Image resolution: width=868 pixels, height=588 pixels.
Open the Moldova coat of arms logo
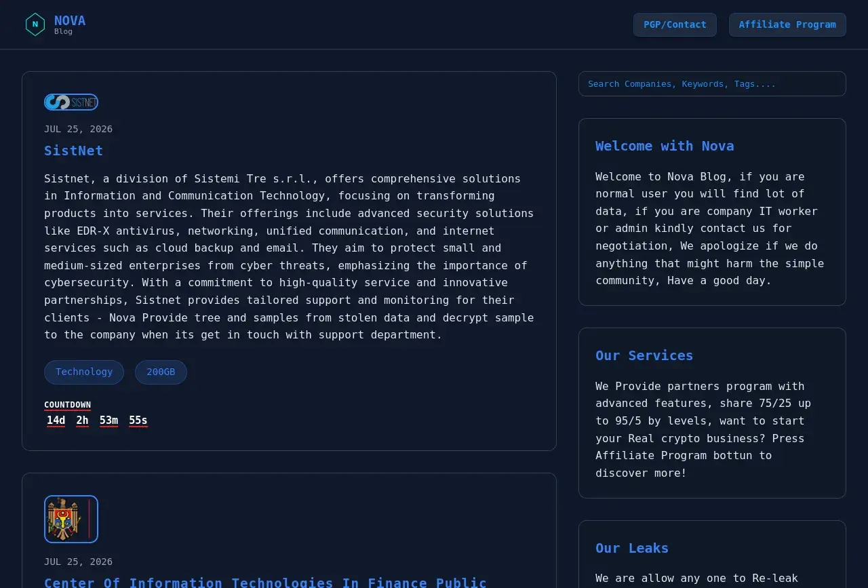pyautogui.click(x=71, y=520)
